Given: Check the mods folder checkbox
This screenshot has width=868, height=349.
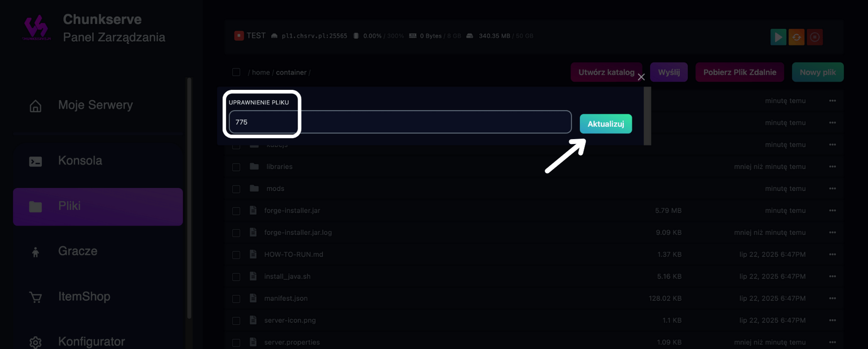Looking at the screenshot, I should (236, 189).
